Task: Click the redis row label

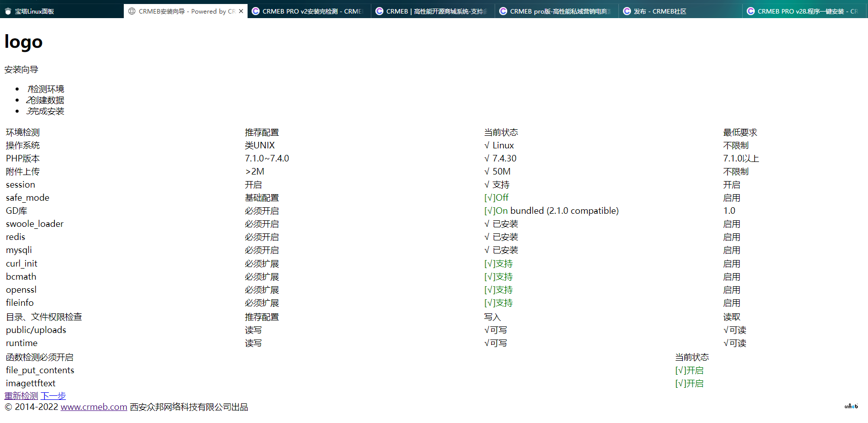Action: coord(16,237)
